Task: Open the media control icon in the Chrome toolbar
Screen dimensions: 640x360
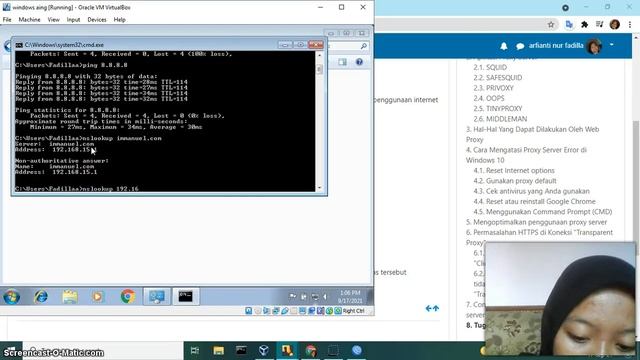Action: (x=599, y=25)
